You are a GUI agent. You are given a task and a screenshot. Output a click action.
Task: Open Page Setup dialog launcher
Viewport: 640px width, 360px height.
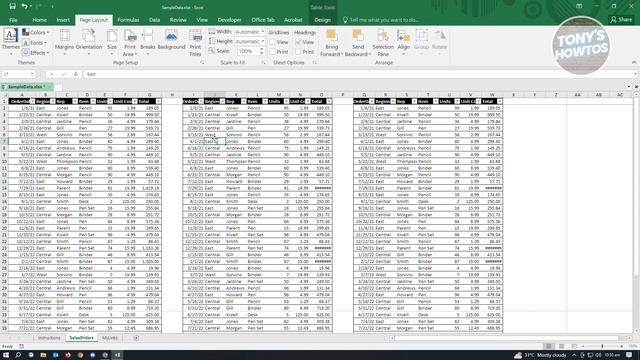point(202,62)
